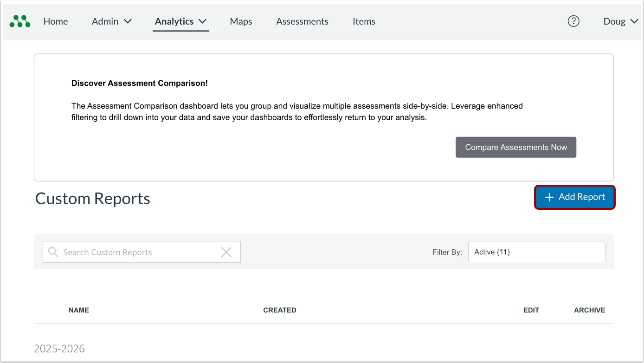Click the Compare Assessments Now button
Viewport: 644px width, 363px height.
pyautogui.click(x=515, y=147)
